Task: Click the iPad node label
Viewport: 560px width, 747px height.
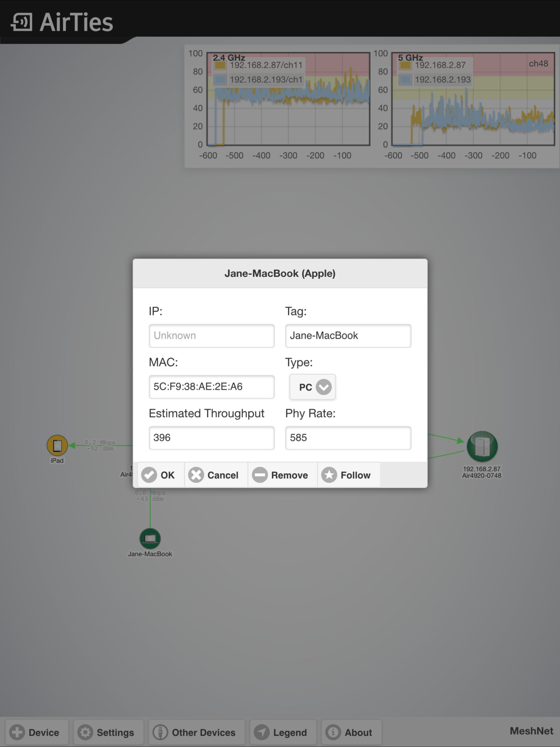Action: click(57, 461)
